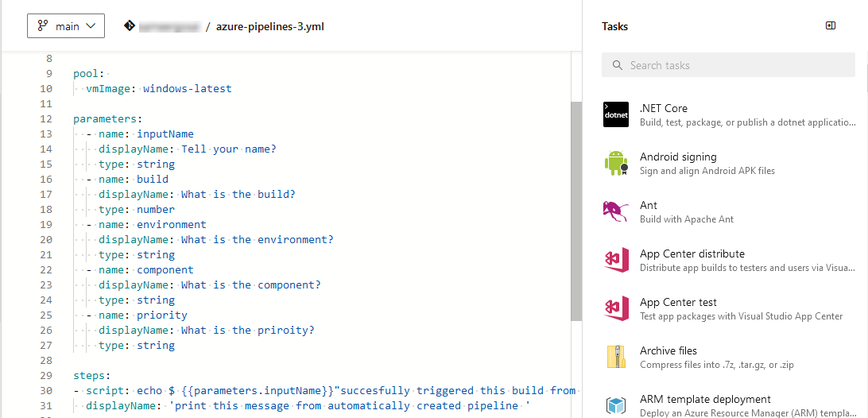
Task: Collapse the Tasks panel icon
Action: point(831,25)
